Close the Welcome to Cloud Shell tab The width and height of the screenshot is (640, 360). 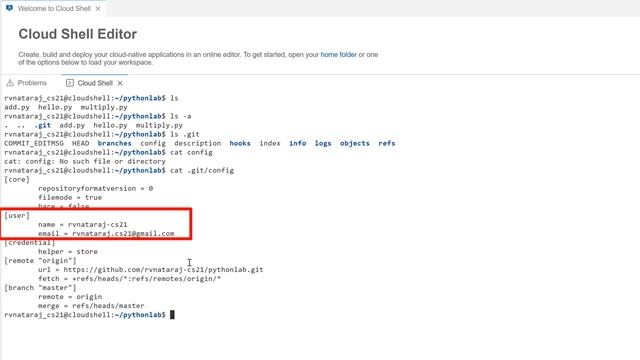tap(98, 9)
